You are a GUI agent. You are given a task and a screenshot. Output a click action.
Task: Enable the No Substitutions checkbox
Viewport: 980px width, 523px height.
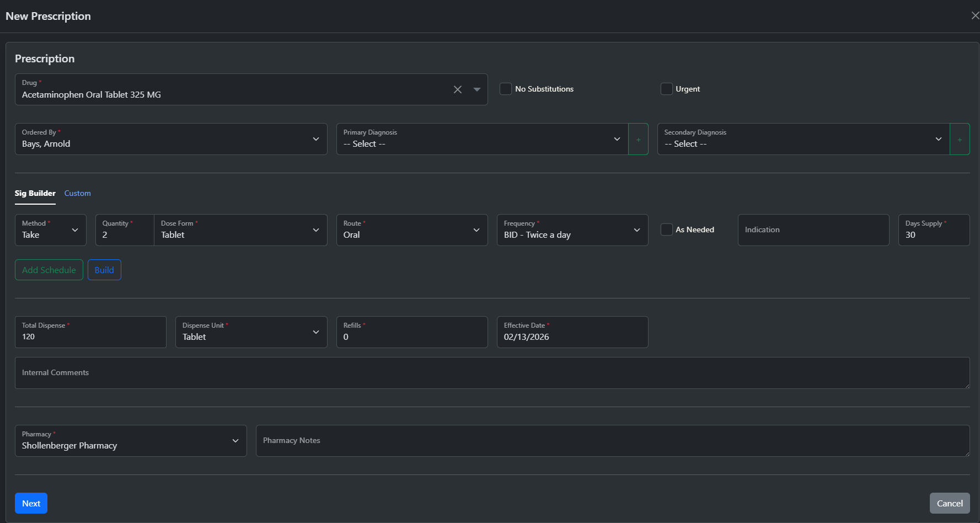click(x=505, y=89)
